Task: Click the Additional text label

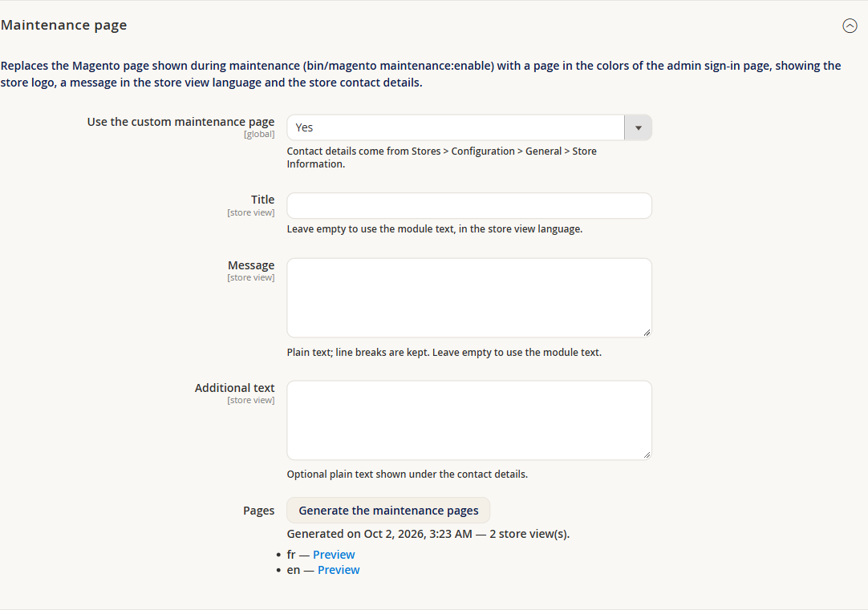Action: (x=234, y=388)
